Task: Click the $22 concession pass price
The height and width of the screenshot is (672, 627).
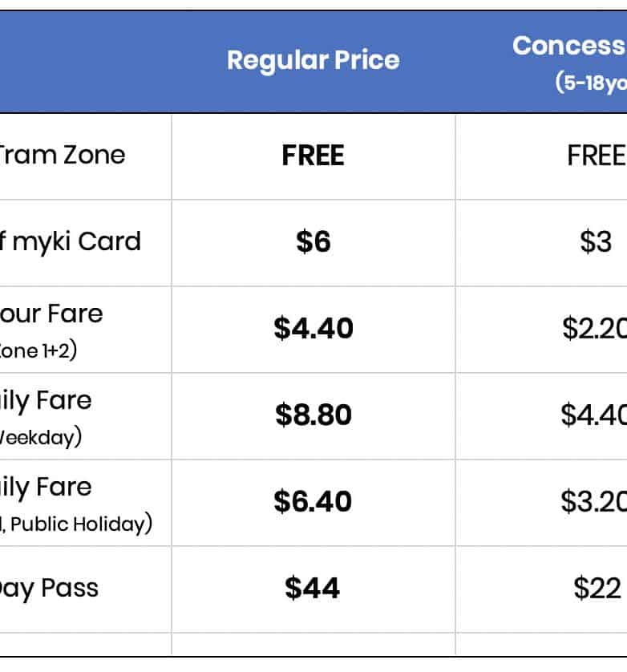Action: [597, 589]
